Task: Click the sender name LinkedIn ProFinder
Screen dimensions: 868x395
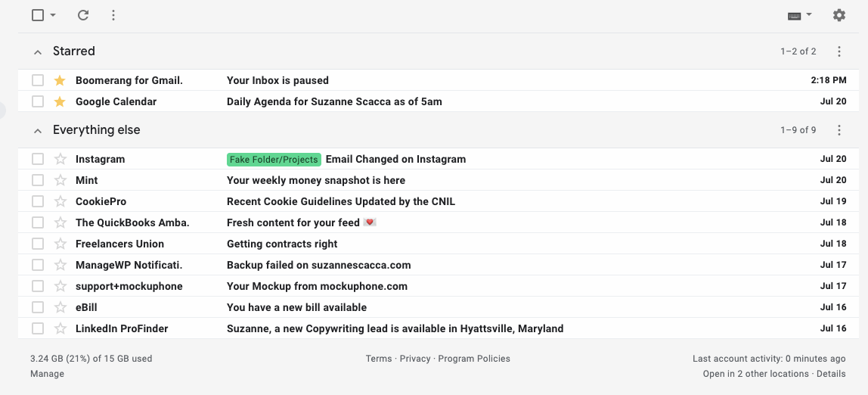Action: (x=122, y=328)
